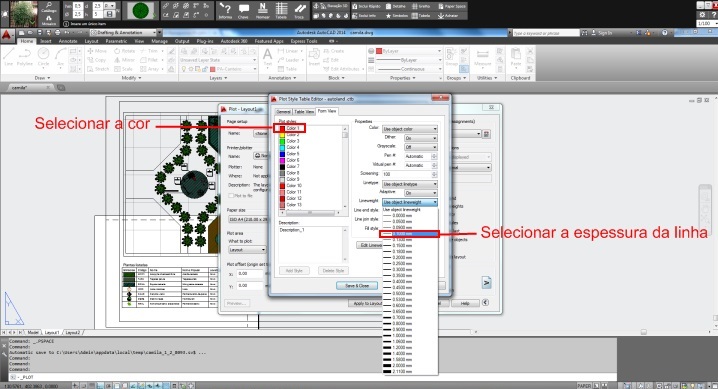Click the Troca tool icon
718x389 pixels.
pyautogui.click(x=299, y=11)
